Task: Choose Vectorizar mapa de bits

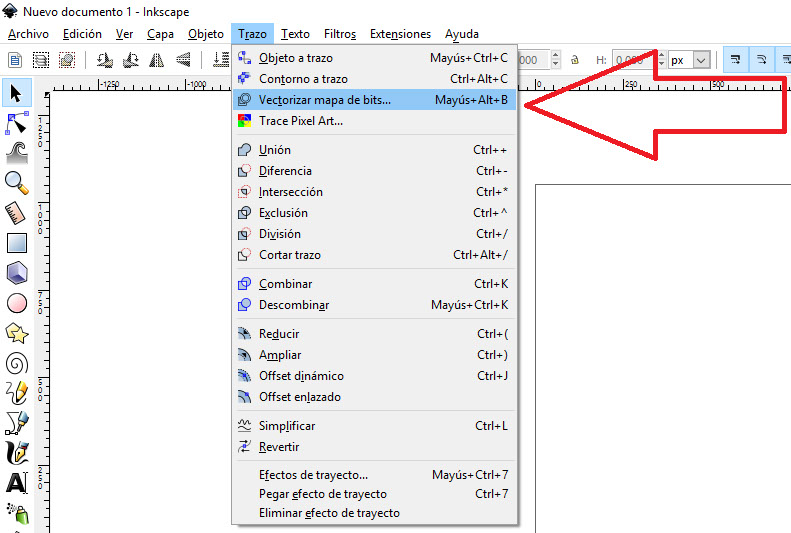Action: (x=375, y=100)
